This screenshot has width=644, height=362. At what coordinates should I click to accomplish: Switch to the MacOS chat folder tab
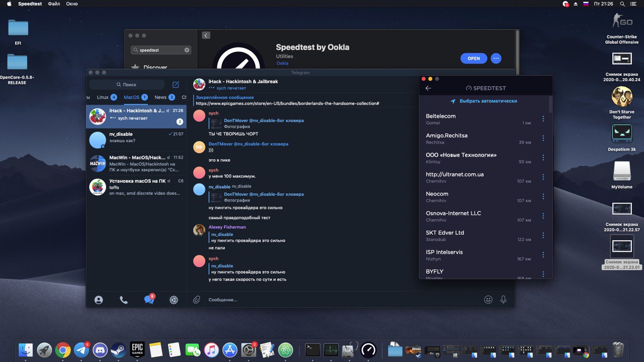(x=136, y=97)
